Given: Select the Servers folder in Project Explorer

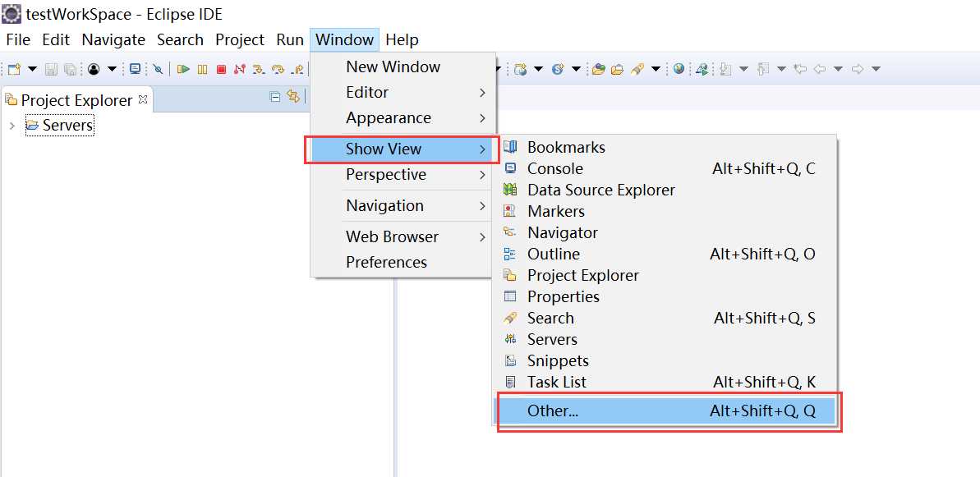Looking at the screenshot, I should coord(60,125).
